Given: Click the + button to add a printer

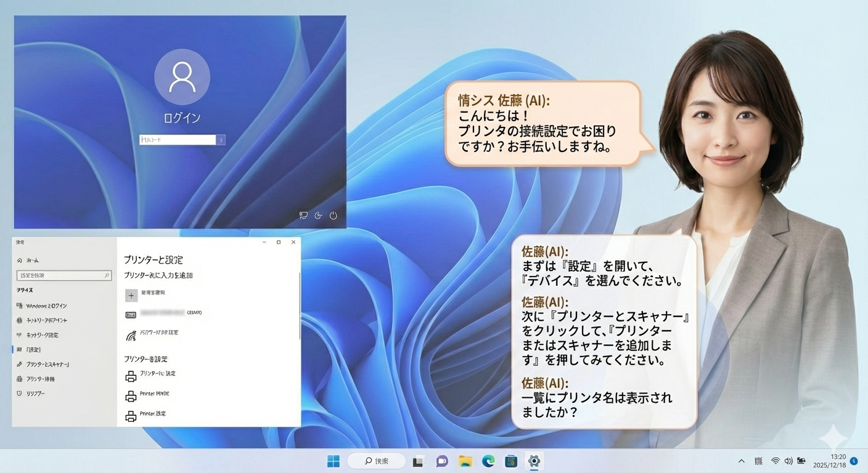Looking at the screenshot, I should [x=131, y=296].
